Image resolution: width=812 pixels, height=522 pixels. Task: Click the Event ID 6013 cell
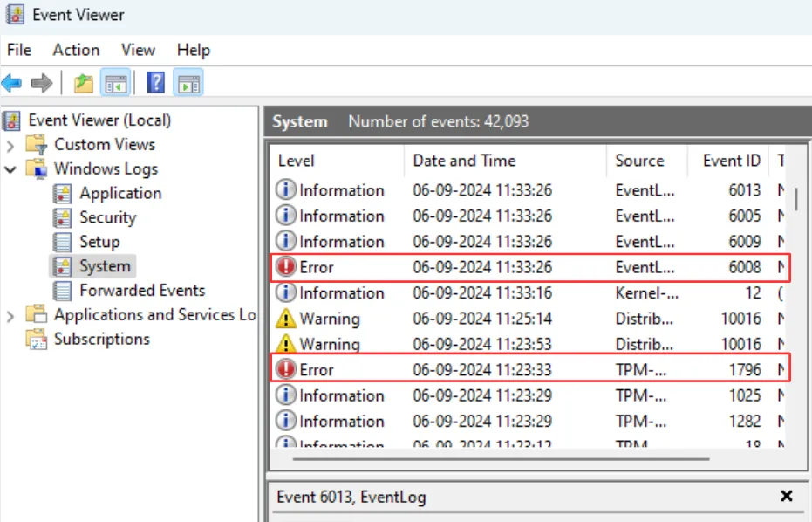click(745, 190)
